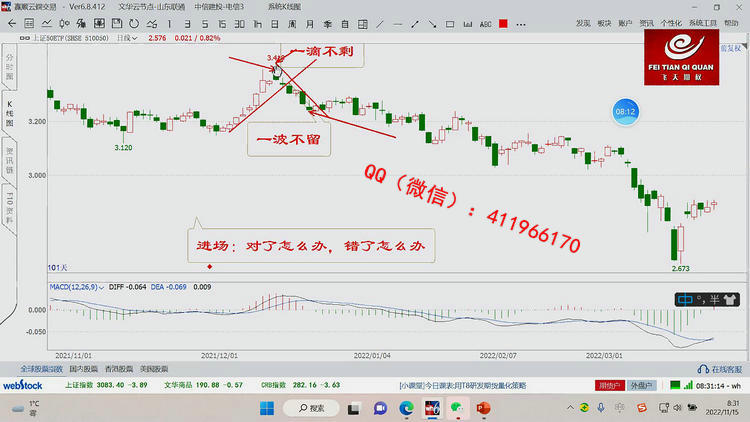Image resolution: width=750 pixels, height=422 pixels.
Task: Open the 日线 period dropdown
Action: [x=127, y=37]
